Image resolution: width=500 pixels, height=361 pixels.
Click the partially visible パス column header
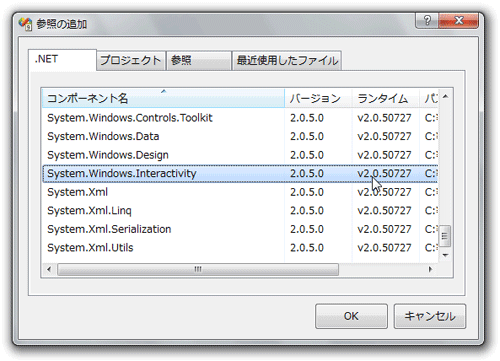click(x=429, y=98)
